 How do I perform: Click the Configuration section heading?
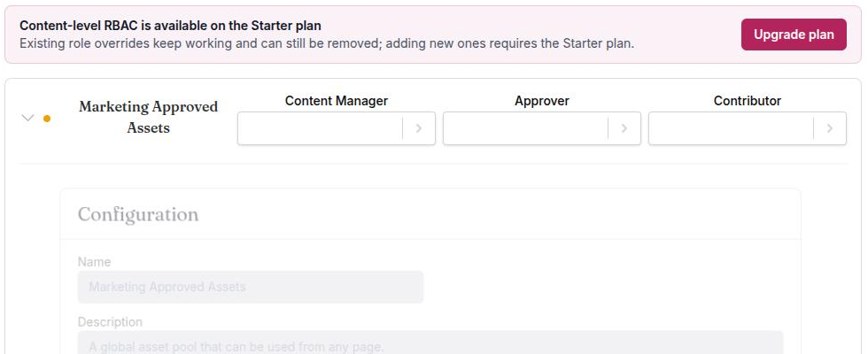click(138, 214)
